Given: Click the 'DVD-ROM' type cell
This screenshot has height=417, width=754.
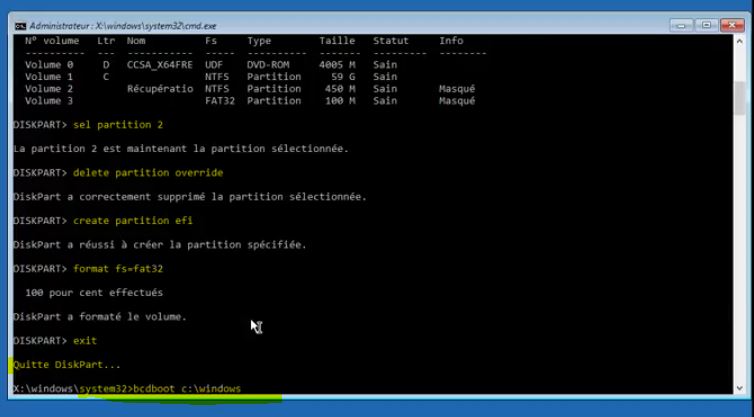Looking at the screenshot, I should click(268, 65).
